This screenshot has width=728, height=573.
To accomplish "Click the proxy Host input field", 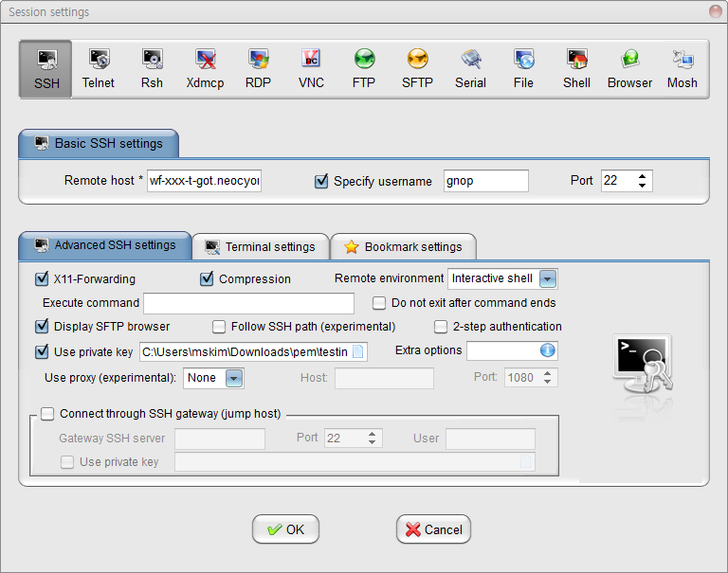I will (385, 378).
